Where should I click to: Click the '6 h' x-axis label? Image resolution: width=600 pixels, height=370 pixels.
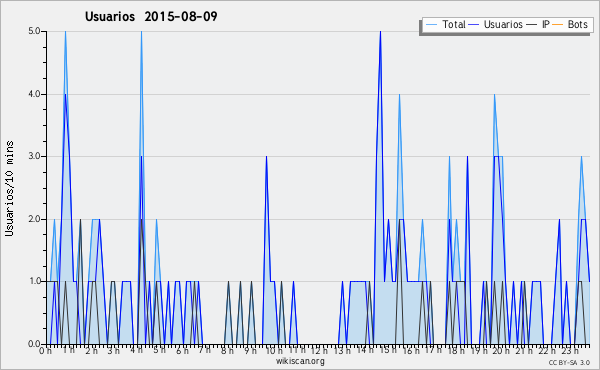pos(182,351)
